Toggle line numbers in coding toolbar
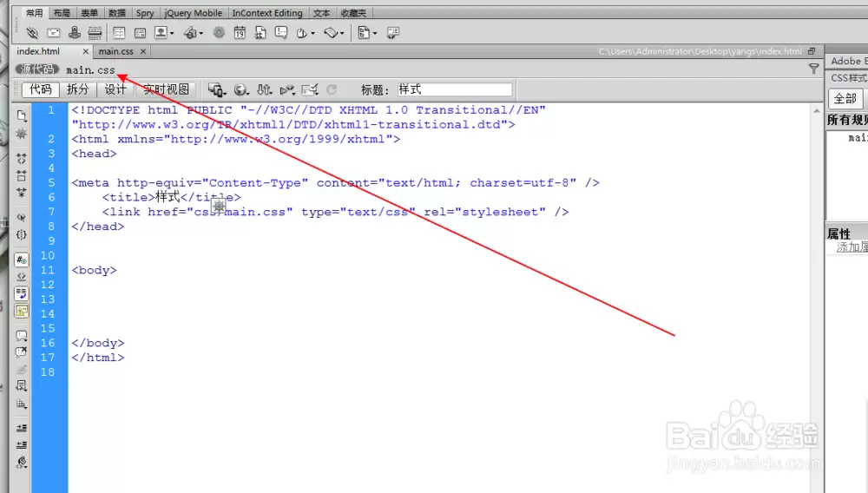 [22, 260]
